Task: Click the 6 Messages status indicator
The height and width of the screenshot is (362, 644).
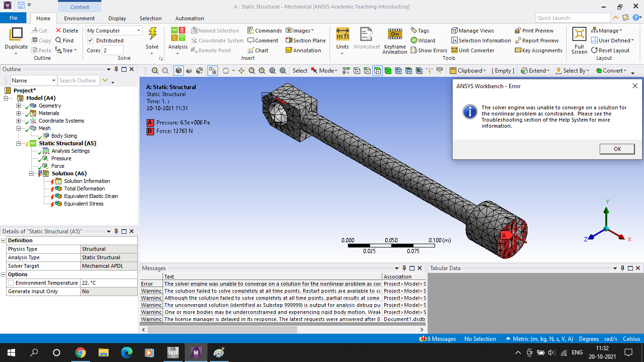Action: coord(438,339)
